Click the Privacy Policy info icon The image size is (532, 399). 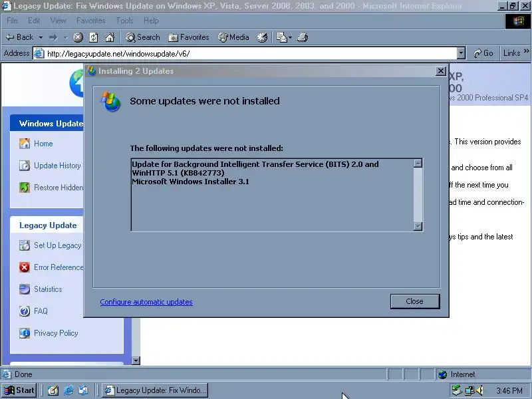click(x=25, y=333)
